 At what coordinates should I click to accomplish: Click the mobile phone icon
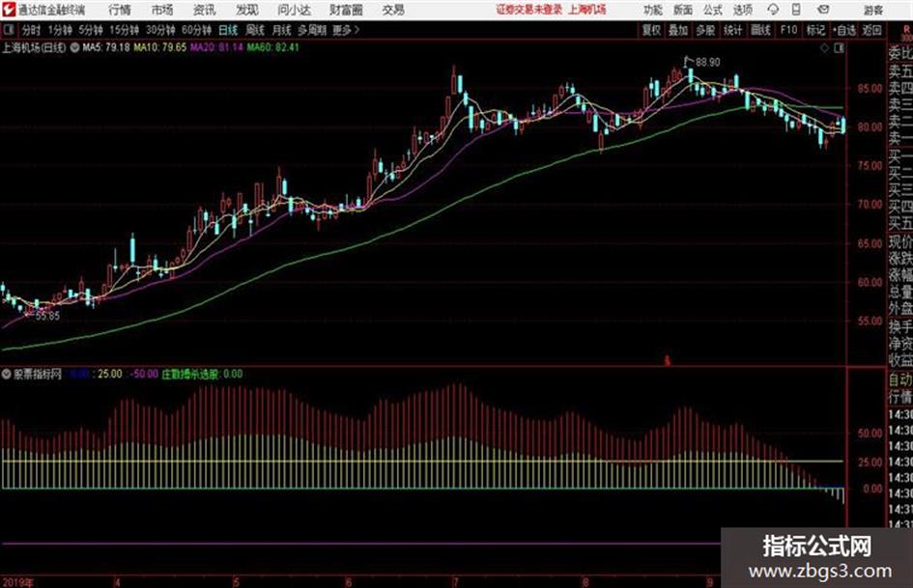click(x=796, y=10)
